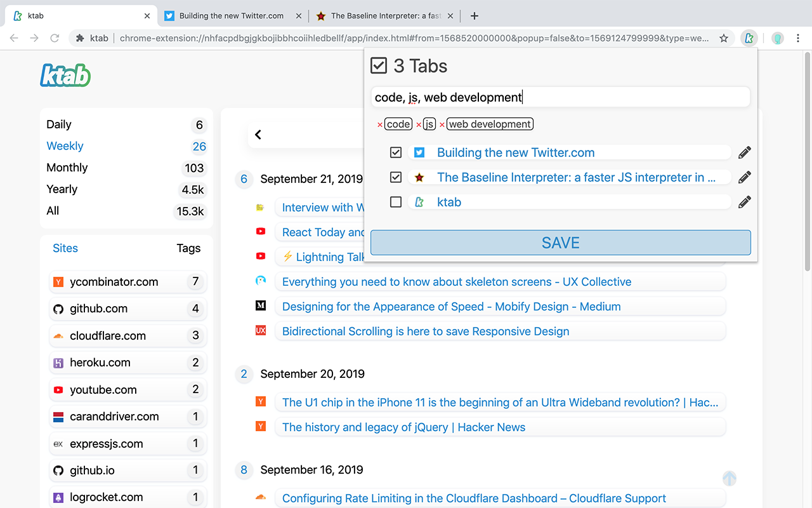
Task: Click the back-to-top arrow icon
Action: 730,479
